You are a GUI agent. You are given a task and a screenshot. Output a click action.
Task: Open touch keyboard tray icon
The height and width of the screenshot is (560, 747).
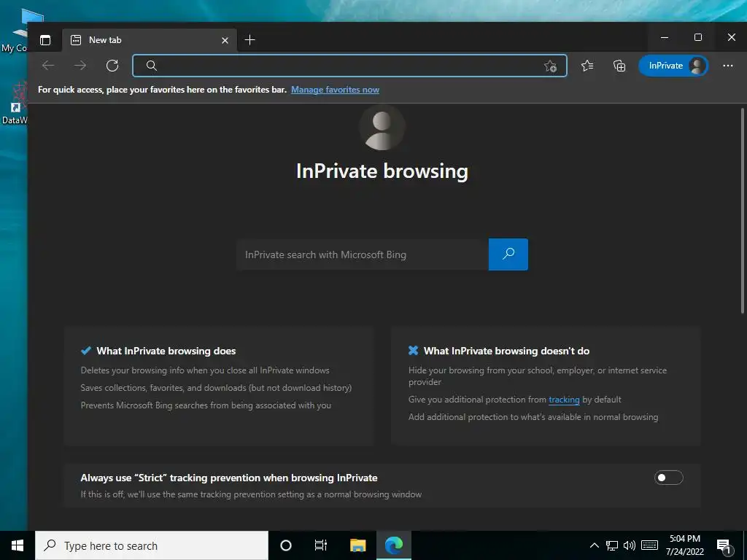coord(649,545)
